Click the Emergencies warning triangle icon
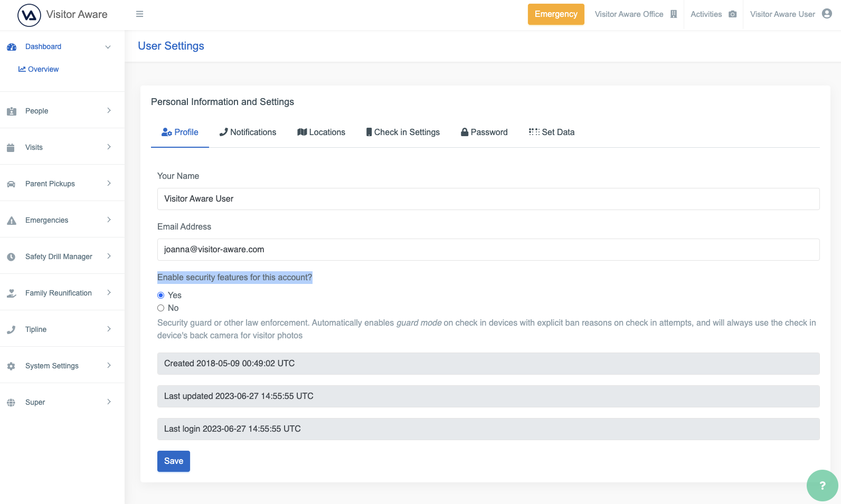841x504 pixels. click(12, 221)
